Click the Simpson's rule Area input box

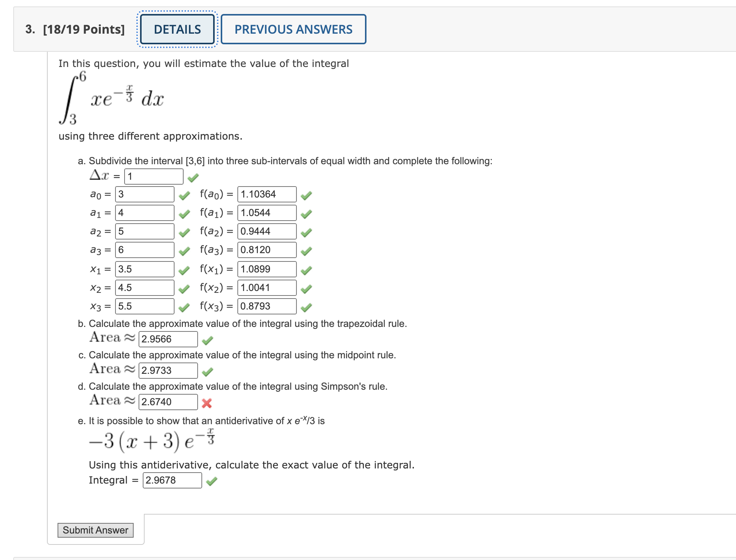click(x=168, y=402)
